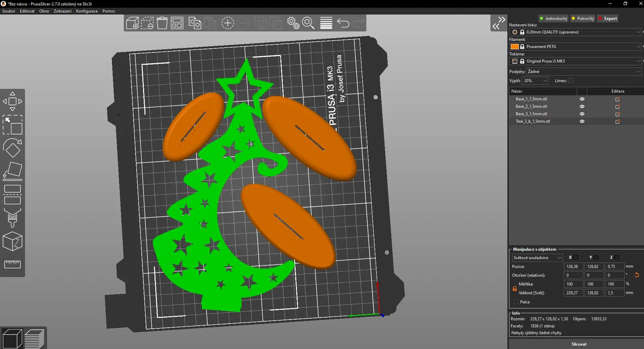This screenshot has width=644, height=349.
Task: Enable the Límec (brim) checkbox
Action: click(x=571, y=81)
